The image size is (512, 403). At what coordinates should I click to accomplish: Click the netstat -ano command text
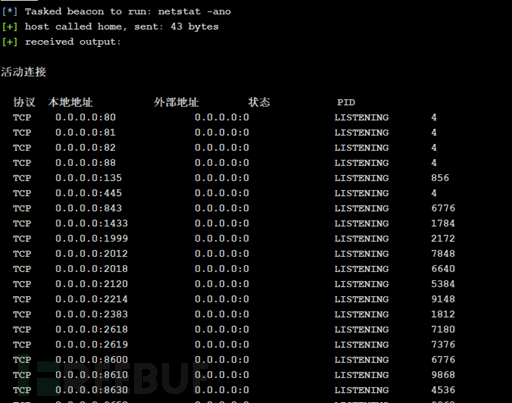pos(194,12)
